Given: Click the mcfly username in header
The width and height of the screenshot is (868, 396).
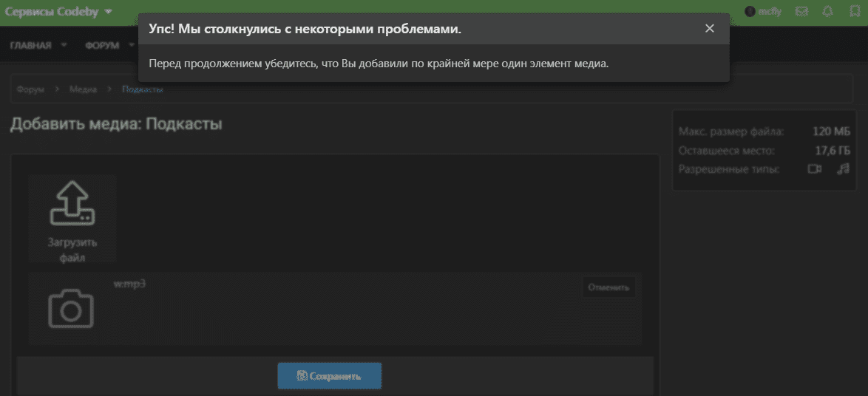Looking at the screenshot, I should click(769, 11).
